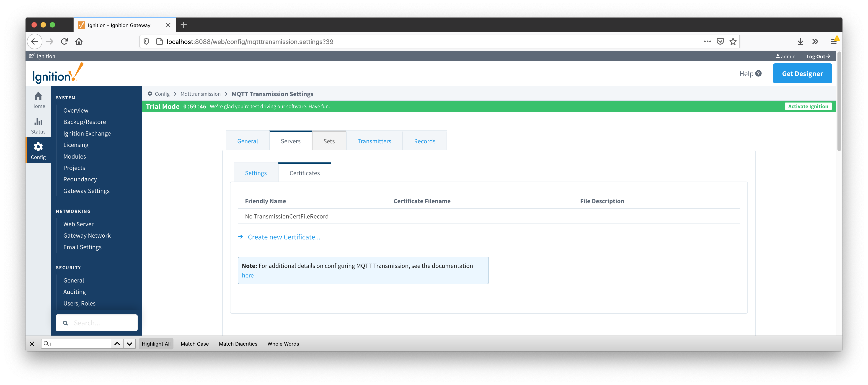Close the find bar with X
The height and width of the screenshot is (385, 868).
tap(32, 344)
